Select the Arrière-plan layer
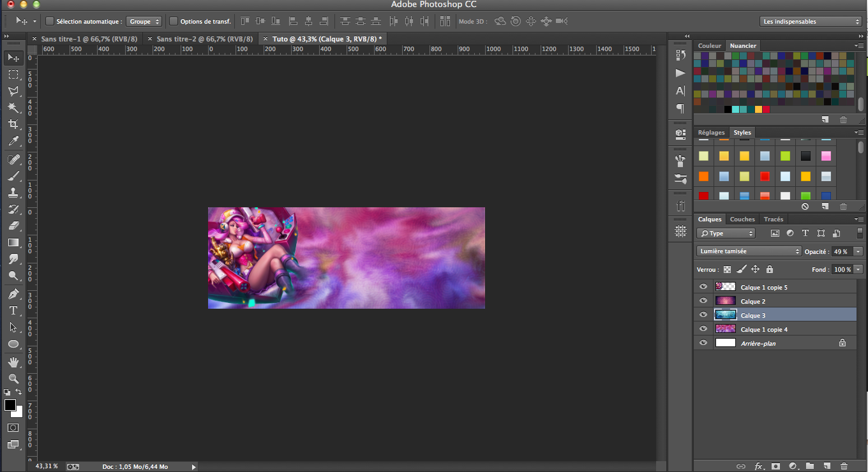The width and height of the screenshot is (868, 472). tap(775, 343)
